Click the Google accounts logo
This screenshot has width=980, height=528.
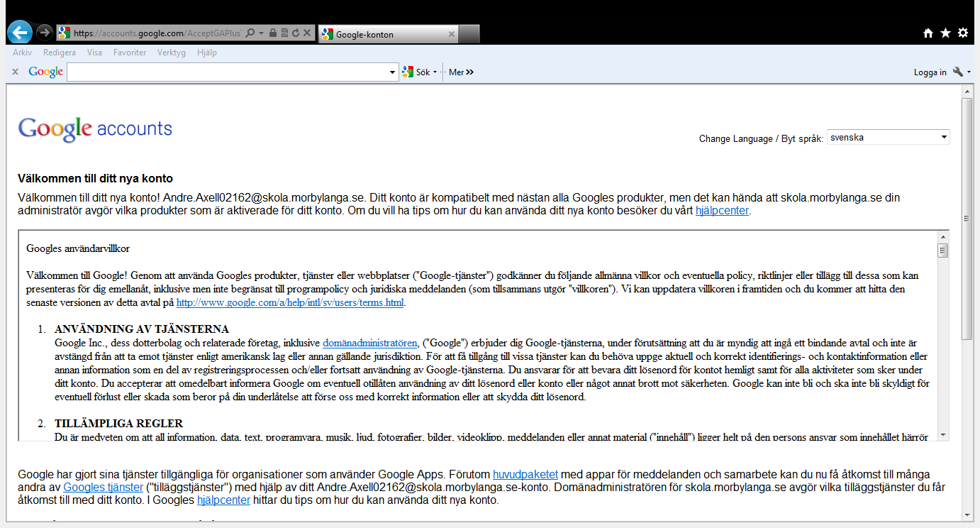coord(95,128)
